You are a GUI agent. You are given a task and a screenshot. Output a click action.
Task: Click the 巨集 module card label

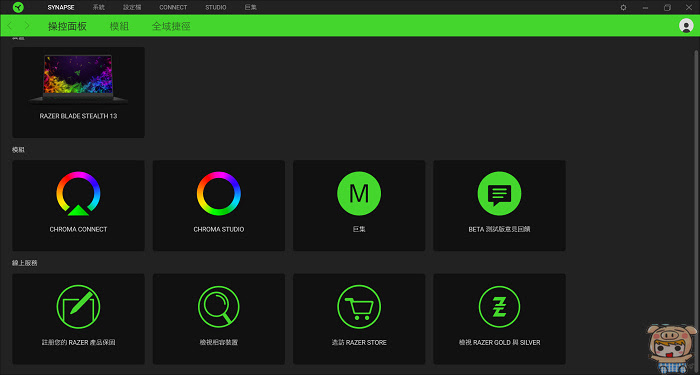pos(359,229)
